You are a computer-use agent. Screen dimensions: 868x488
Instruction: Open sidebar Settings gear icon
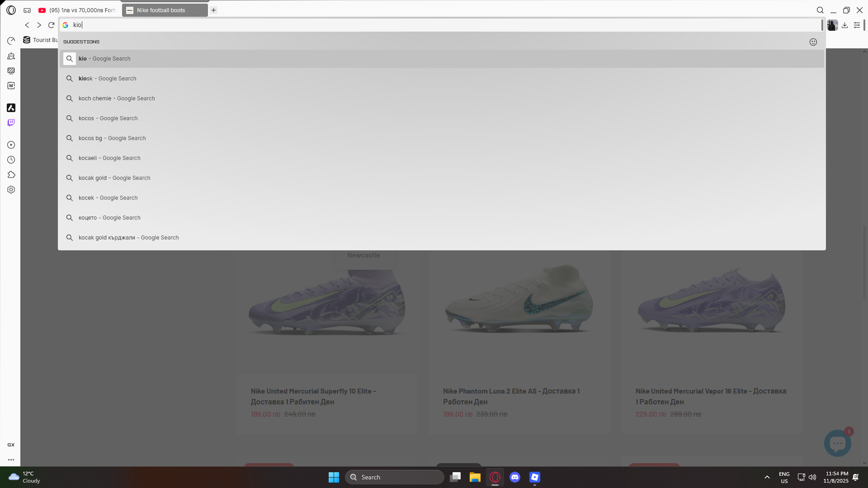point(11,190)
